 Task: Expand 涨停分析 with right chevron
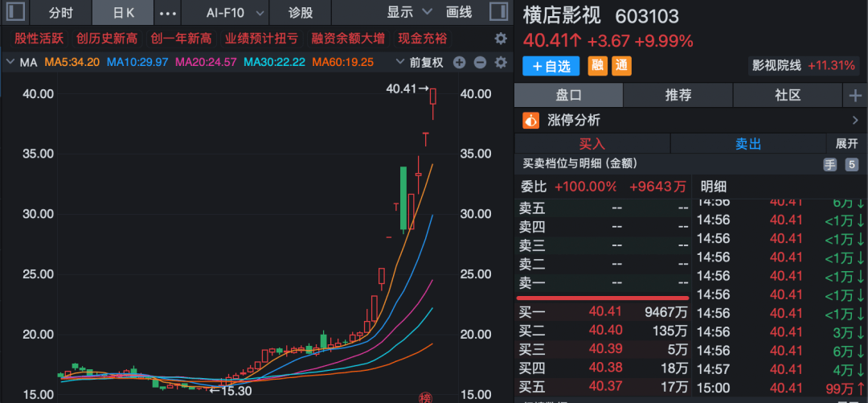[x=855, y=120]
